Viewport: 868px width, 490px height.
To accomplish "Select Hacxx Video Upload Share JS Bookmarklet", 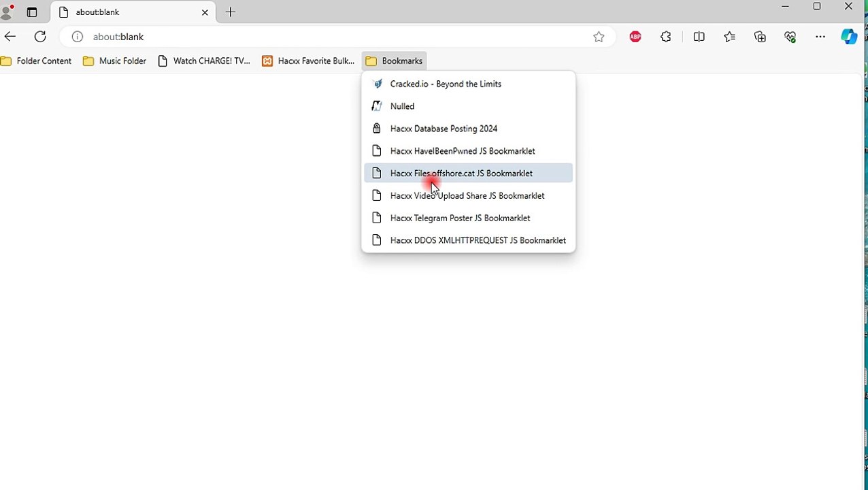I will (469, 196).
